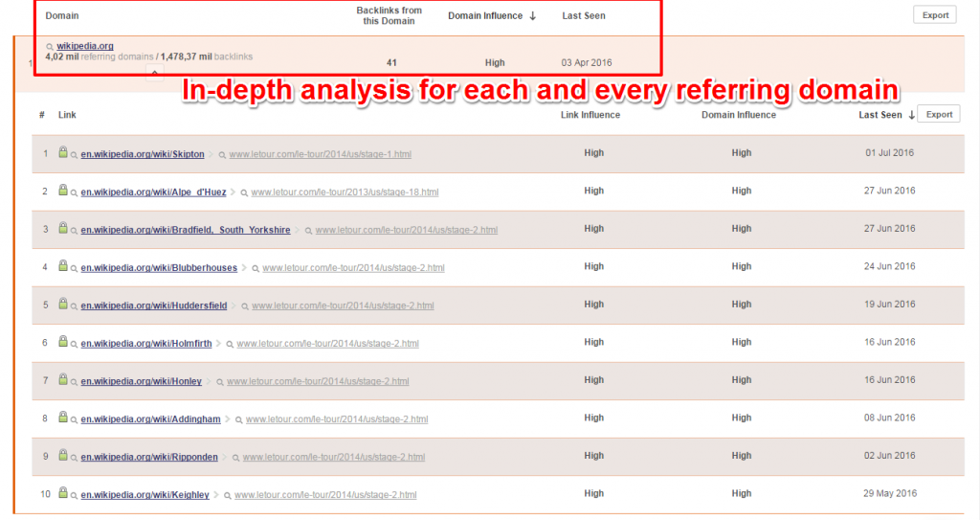The image size is (980, 520).
Task: Click Domain Influence header in links table
Action: (739, 115)
